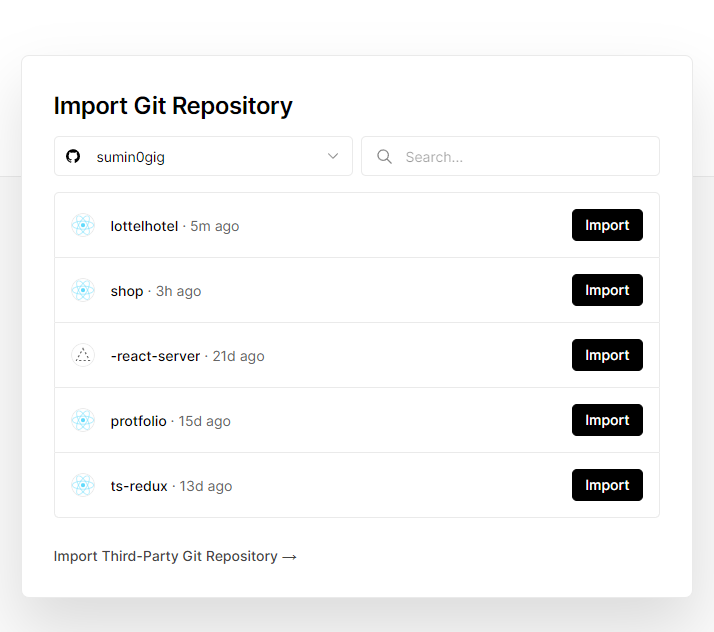The width and height of the screenshot is (714, 632).
Task: Click the triangle framework icon beside -react-server
Action: coord(83,355)
